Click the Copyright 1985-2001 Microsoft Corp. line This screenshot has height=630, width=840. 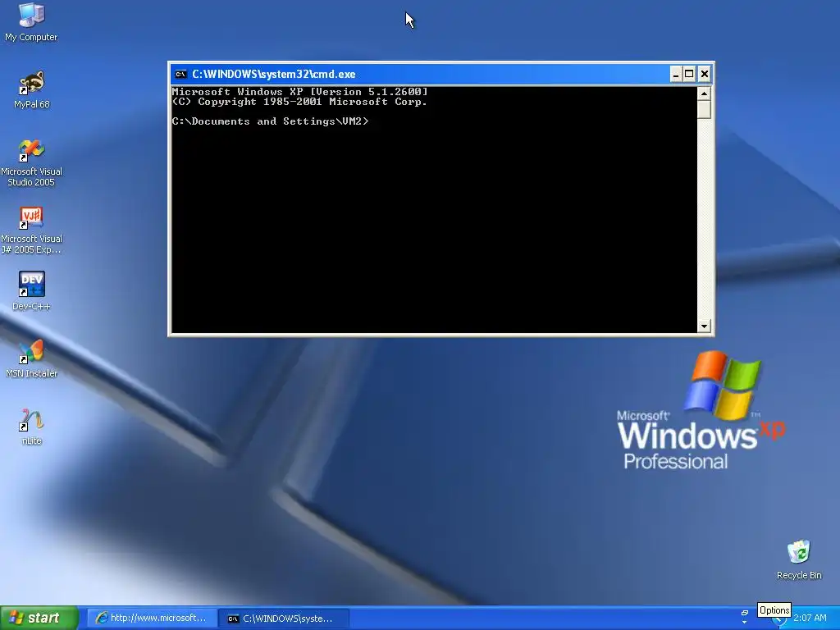click(x=299, y=102)
